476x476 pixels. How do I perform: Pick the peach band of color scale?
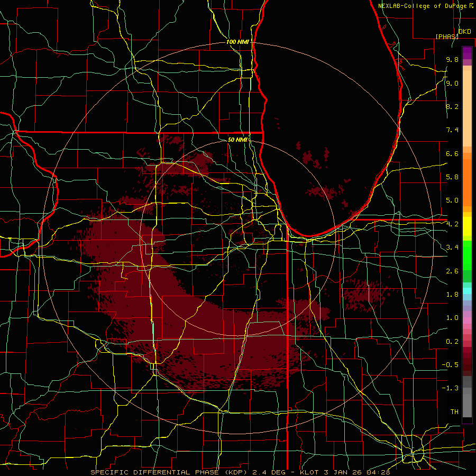point(467,108)
